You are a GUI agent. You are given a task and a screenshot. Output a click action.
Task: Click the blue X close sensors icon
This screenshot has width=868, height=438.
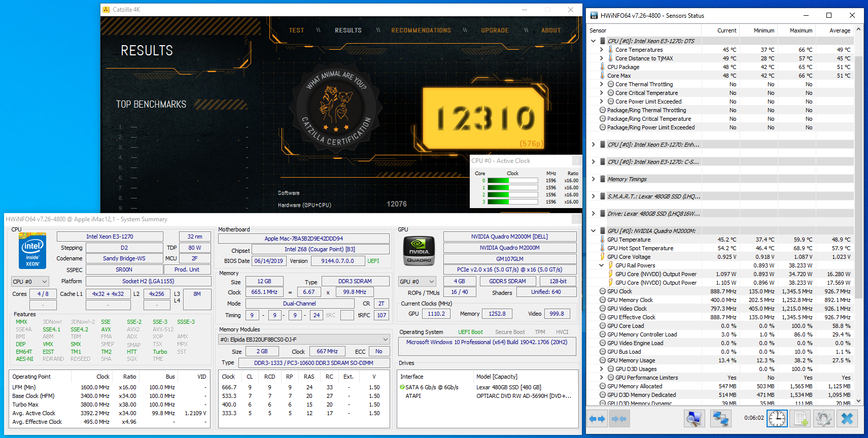pos(847,419)
